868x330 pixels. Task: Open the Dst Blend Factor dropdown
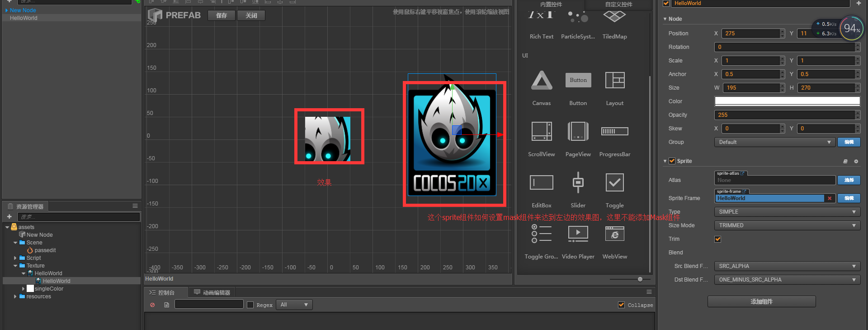(787, 280)
